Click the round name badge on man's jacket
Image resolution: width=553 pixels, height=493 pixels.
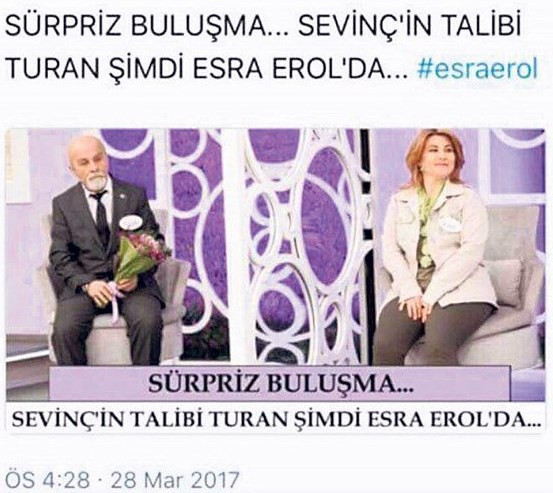pos(131,223)
